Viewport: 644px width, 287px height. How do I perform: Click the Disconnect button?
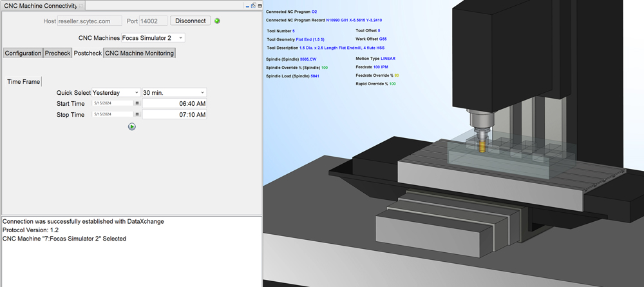click(x=191, y=21)
